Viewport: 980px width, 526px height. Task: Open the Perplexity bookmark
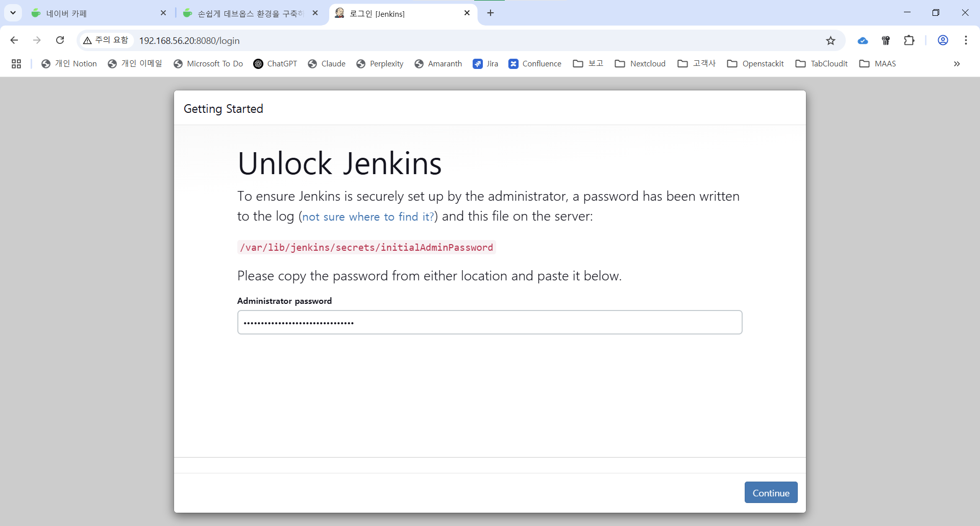click(380, 64)
